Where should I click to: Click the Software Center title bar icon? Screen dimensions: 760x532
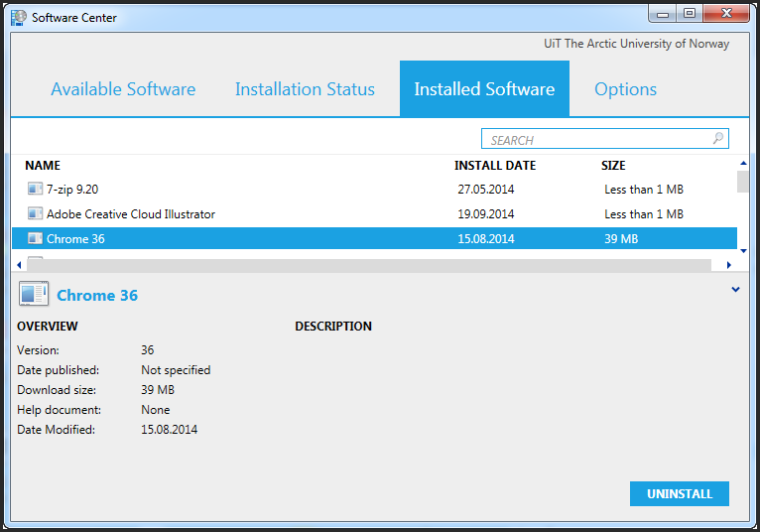[x=19, y=17]
